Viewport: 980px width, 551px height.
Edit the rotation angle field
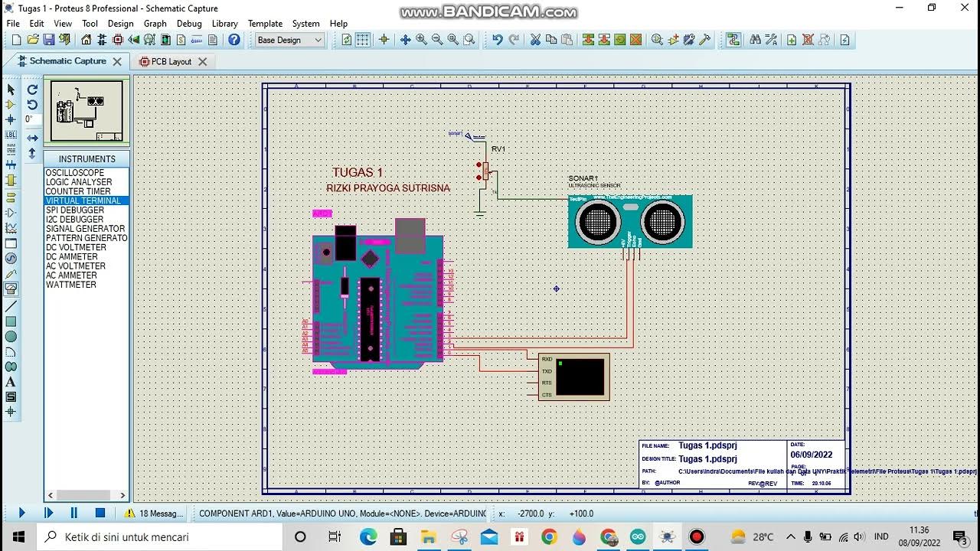(x=31, y=119)
